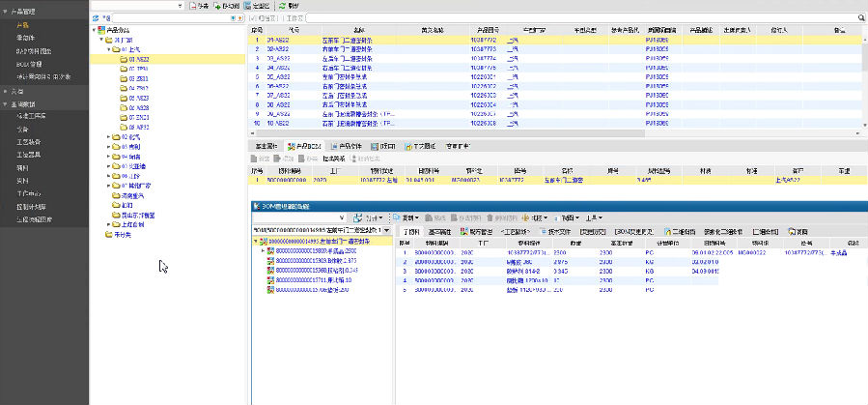Image resolution: width=868 pixels, height=405 pixels.
Task: Expand the first child node in BOM tree
Action: 264,250
